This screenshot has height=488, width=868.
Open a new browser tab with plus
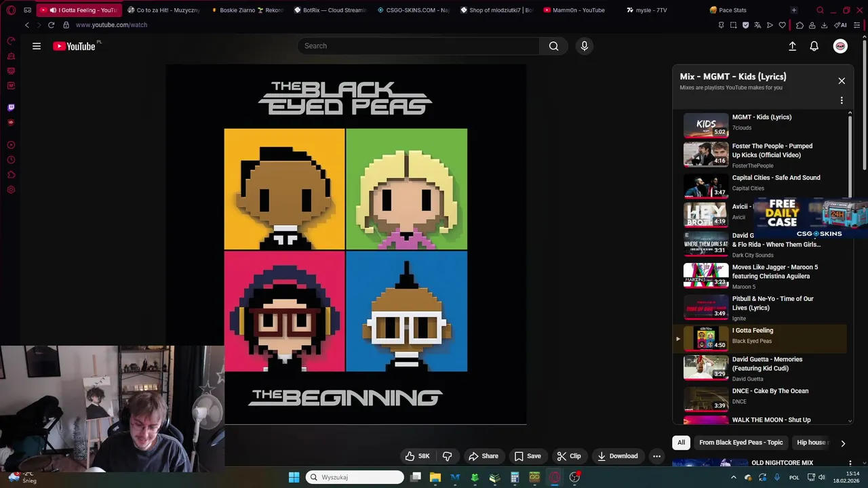pos(793,10)
